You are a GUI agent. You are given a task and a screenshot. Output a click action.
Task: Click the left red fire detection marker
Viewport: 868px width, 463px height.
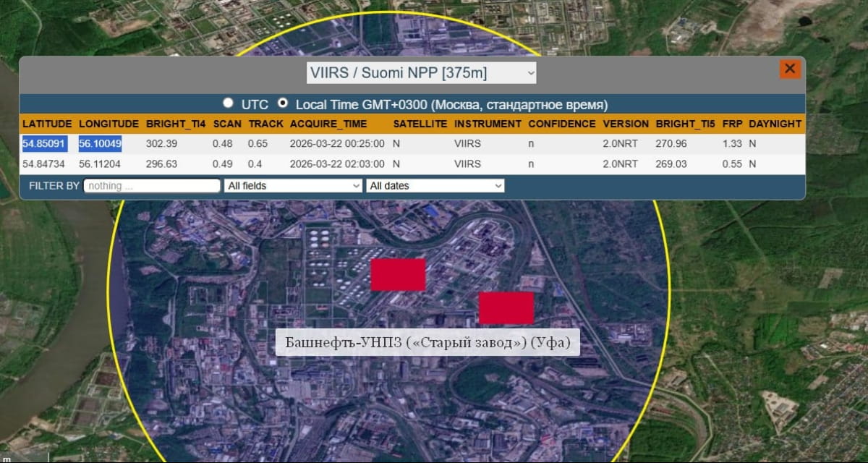click(398, 275)
